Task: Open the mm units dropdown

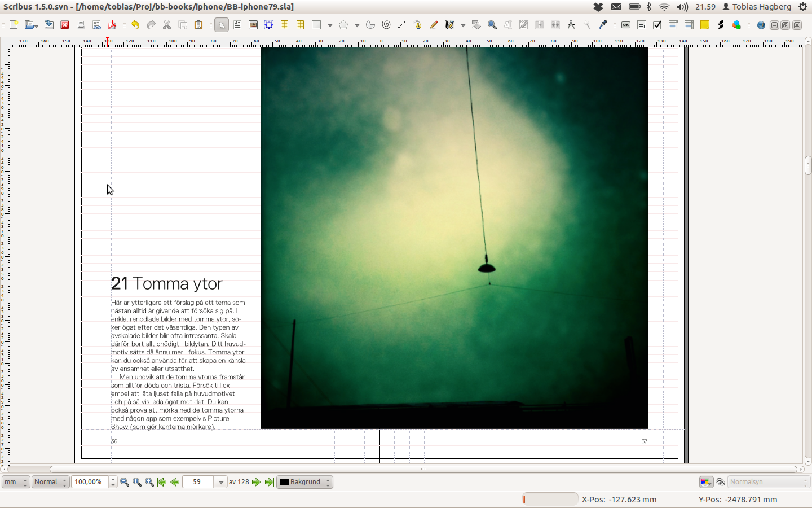Action: pyautogui.click(x=16, y=482)
